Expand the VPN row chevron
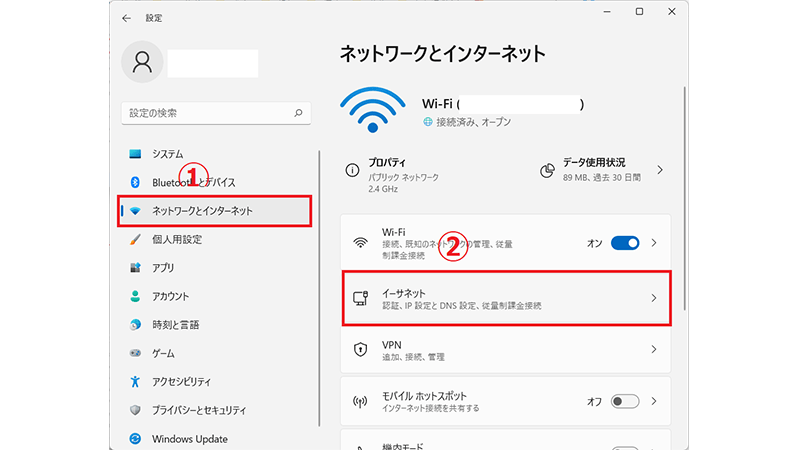Viewport: 800px width, 450px height. (x=654, y=350)
